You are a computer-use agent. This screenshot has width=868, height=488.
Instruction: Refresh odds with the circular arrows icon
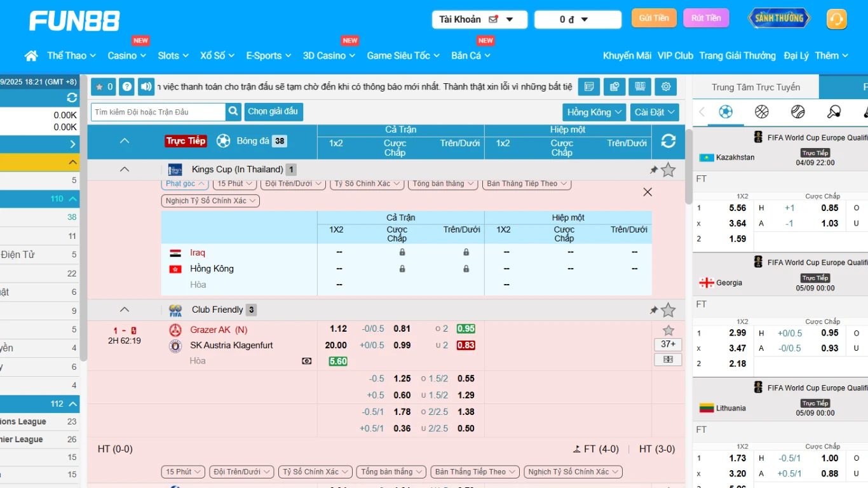pyautogui.click(x=668, y=141)
